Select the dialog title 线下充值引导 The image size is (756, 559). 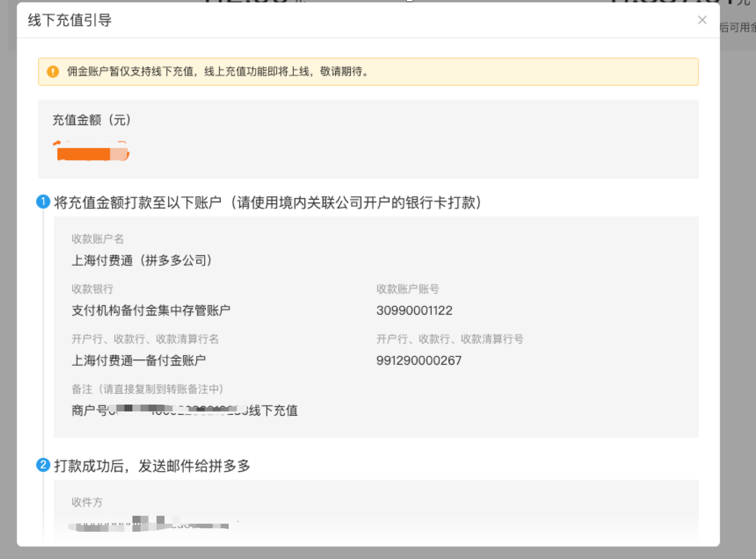pos(70,20)
